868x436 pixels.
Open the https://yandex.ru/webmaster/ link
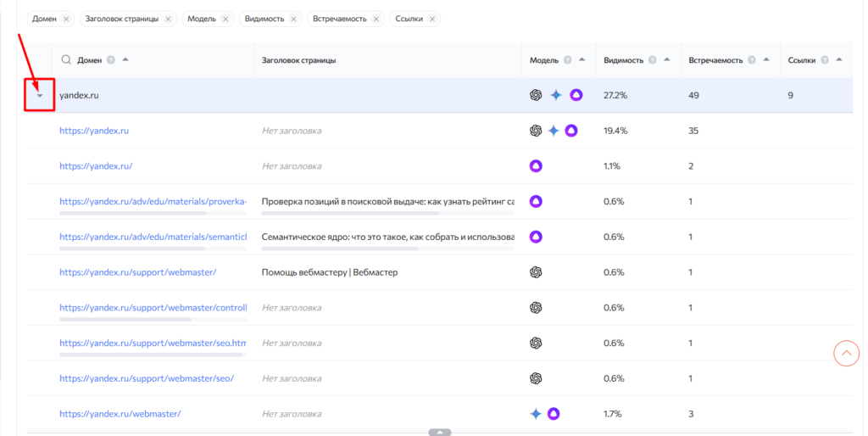click(120, 414)
